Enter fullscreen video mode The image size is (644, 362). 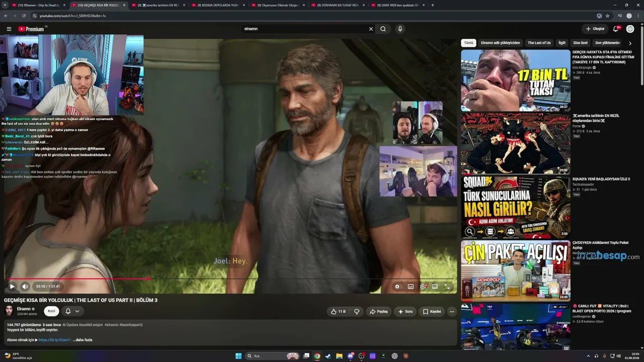[447, 287]
